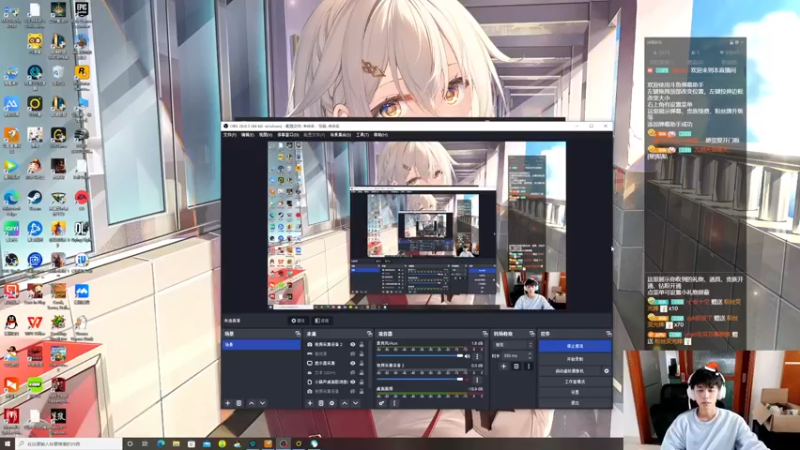The width and height of the screenshot is (800, 450).
Task: Toggle the lock on the 显示器采集 source
Action: tap(361, 363)
